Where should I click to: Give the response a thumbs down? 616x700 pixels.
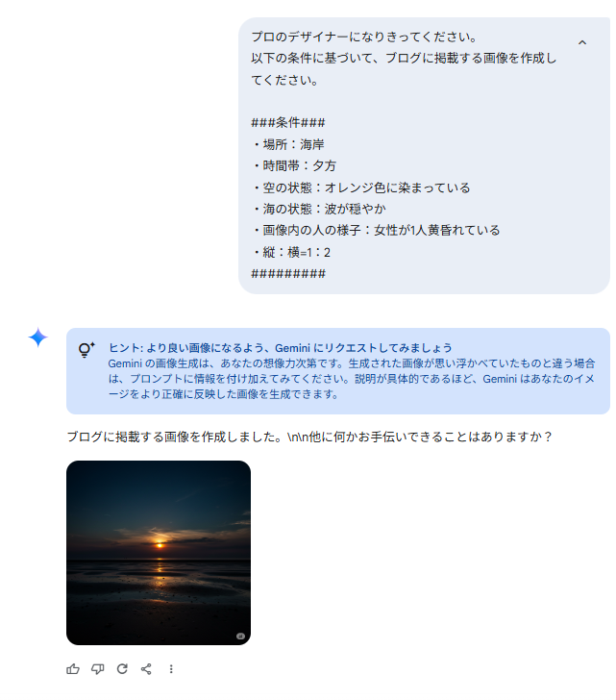(98, 669)
